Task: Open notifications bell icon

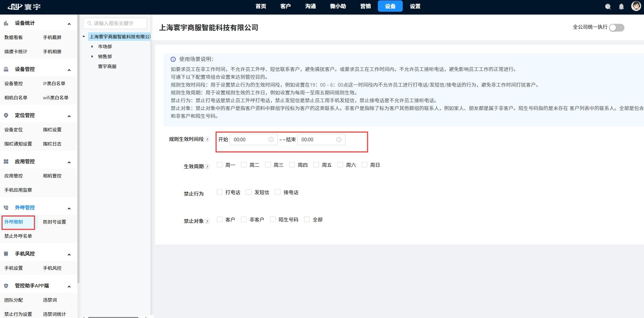Action: (x=621, y=7)
